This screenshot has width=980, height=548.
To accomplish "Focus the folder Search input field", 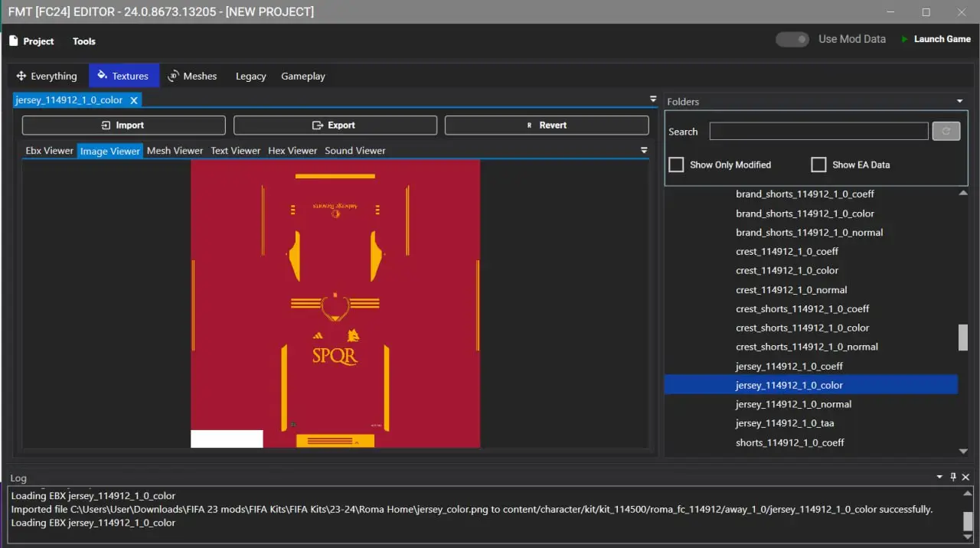I will click(818, 131).
